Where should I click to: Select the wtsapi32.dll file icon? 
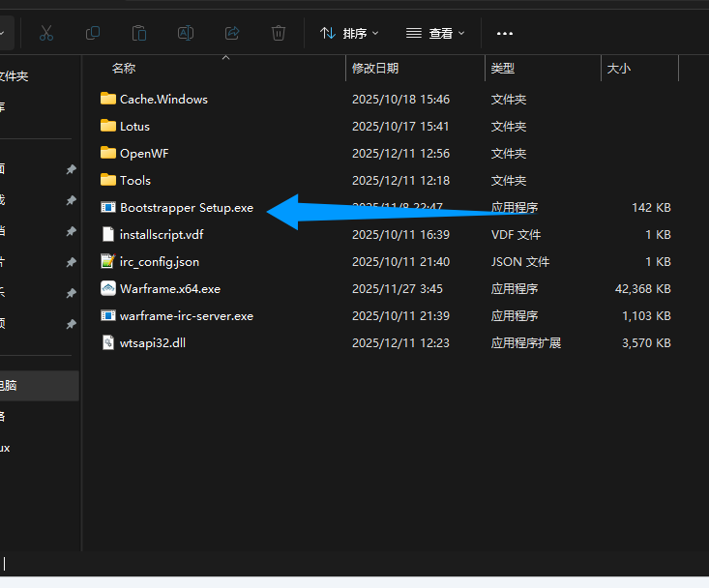[108, 342]
